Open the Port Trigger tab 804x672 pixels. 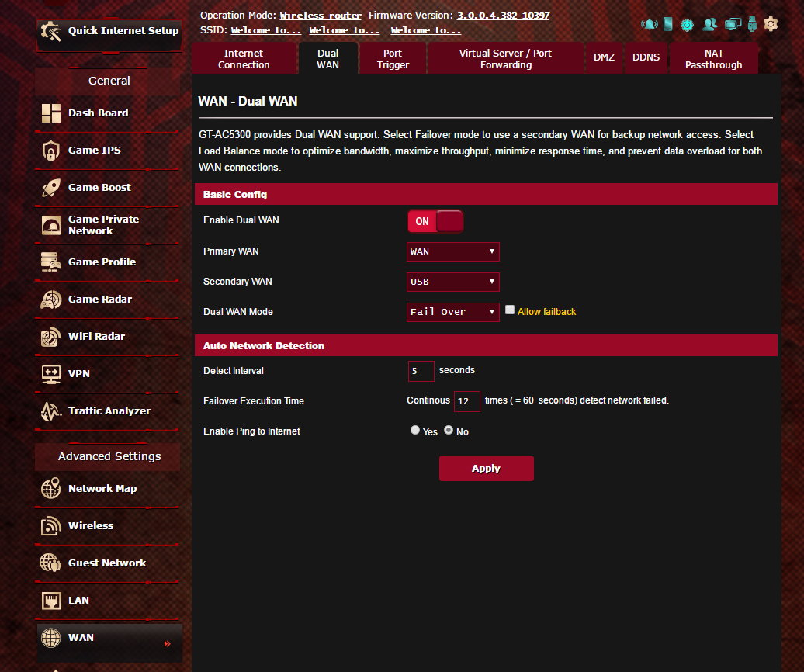coord(393,59)
